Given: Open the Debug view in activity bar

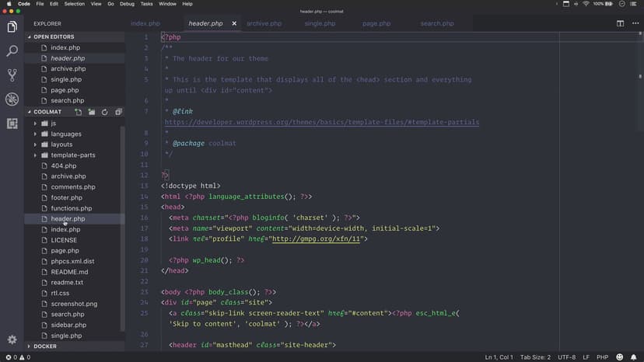Looking at the screenshot, I should 12,99.
